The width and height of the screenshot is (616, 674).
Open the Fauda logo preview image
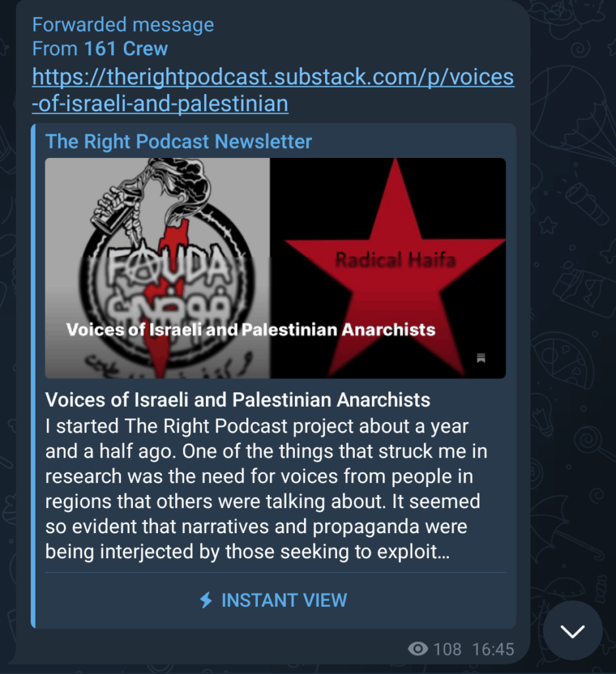(x=157, y=269)
